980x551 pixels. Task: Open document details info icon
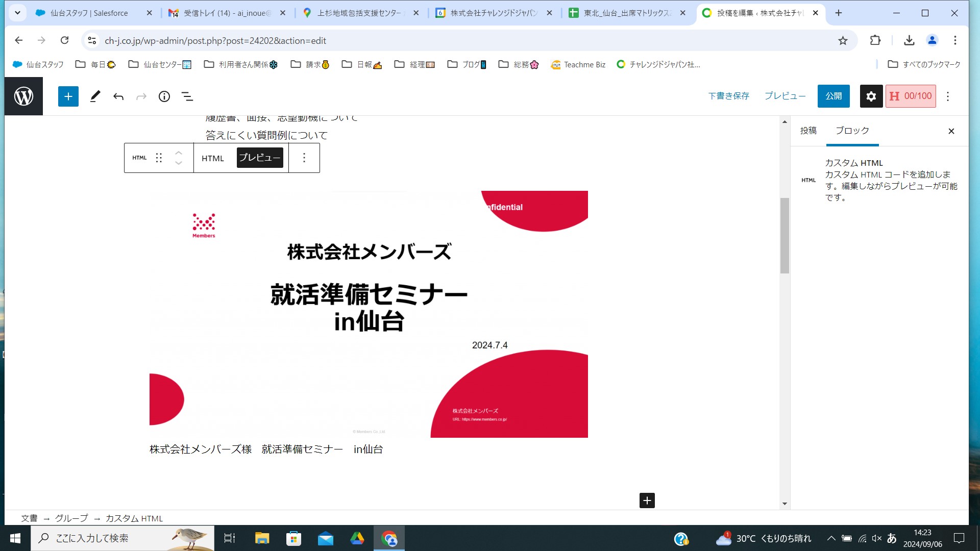164,96
